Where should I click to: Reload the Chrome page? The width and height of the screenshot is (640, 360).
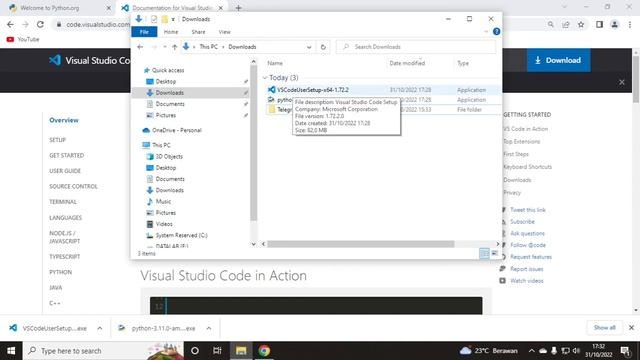click(40, 24)
